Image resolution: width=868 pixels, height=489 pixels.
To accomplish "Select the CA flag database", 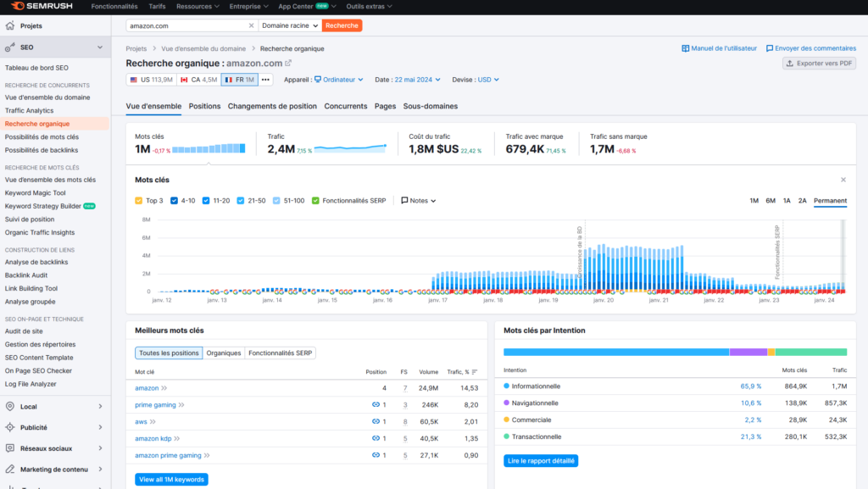I will coord(198,80).
